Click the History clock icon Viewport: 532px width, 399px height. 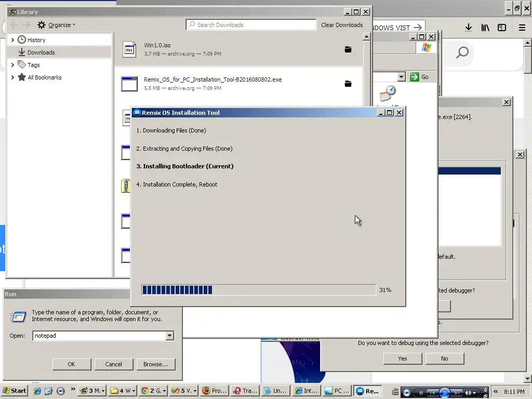[x=22, y=39]
